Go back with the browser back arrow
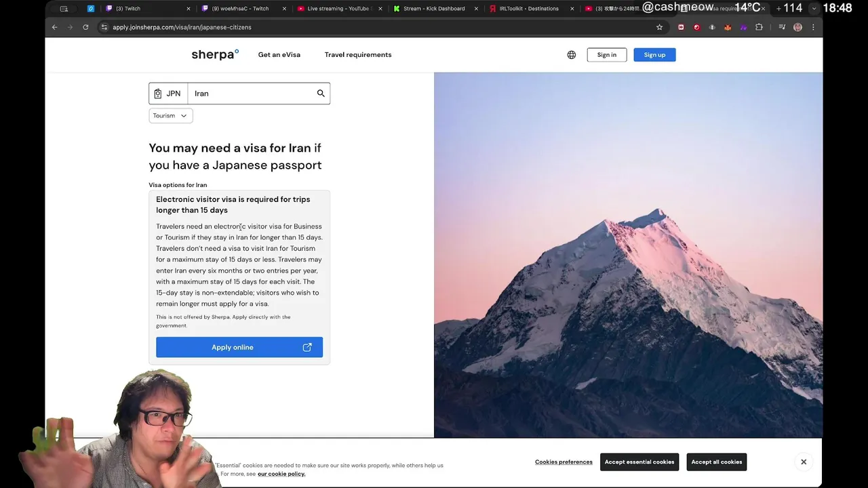The width and height of the screenshot is (868, 488). pos(55,27)
